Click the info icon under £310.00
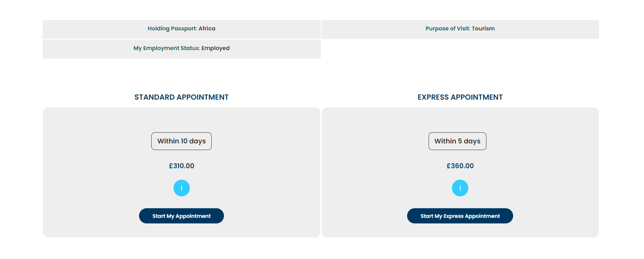Image resolution: width=644 pixels, height=259 pixels. point(181,188)
